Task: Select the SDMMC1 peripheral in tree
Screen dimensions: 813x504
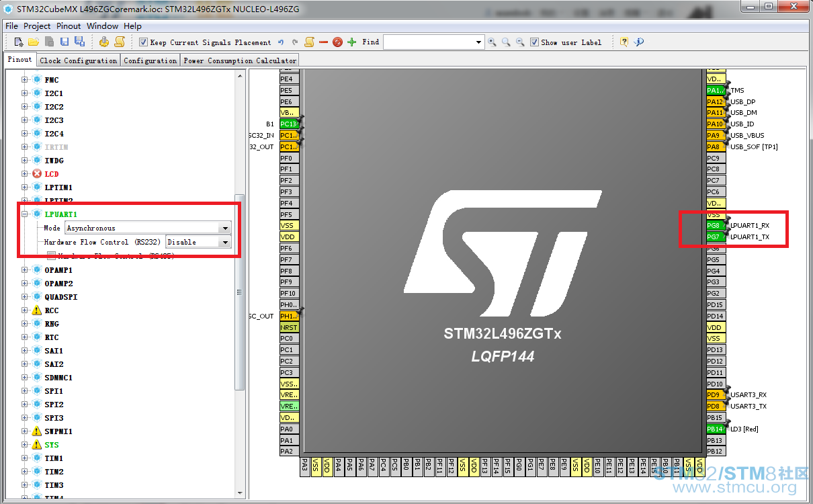Action: [58, 377]
